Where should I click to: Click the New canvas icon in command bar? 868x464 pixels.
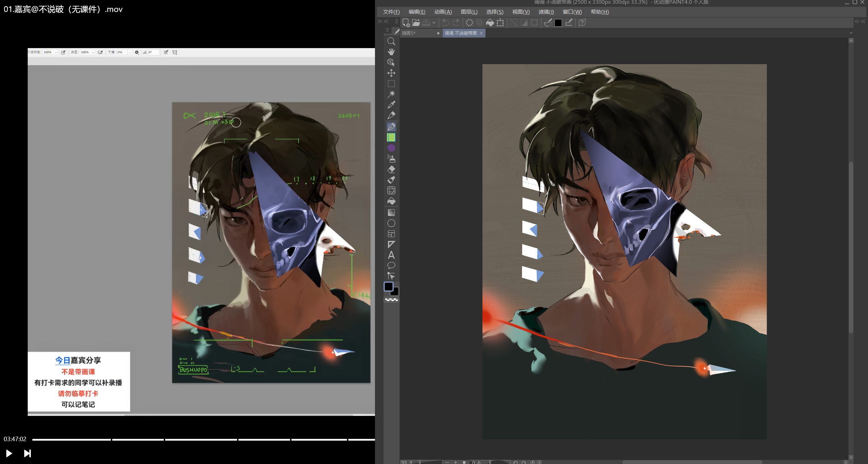pyautogui.click(x=406, y=23)
